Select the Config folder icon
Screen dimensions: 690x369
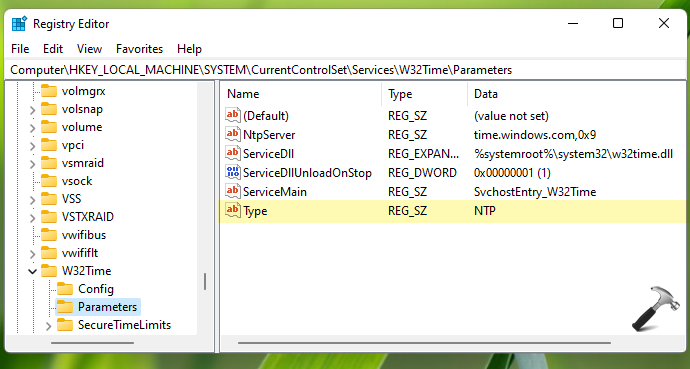click(65, 289)
